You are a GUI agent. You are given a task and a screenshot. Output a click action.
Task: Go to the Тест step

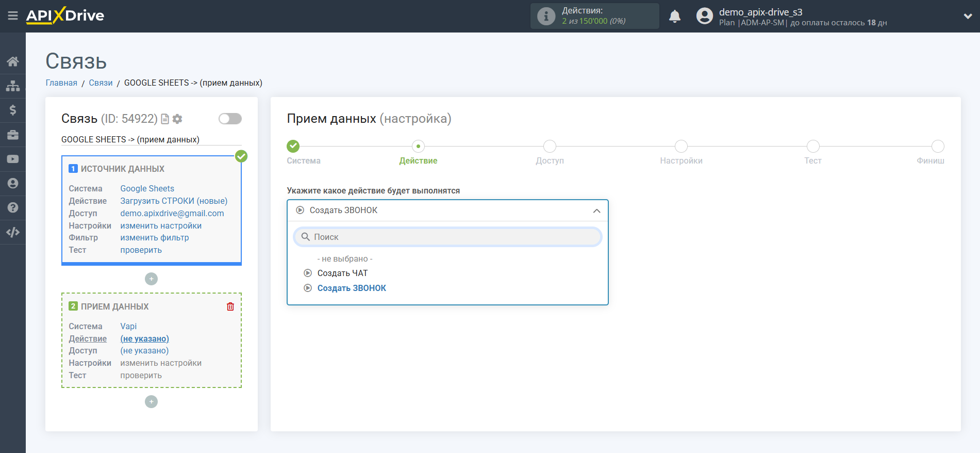tap(813, 147)
